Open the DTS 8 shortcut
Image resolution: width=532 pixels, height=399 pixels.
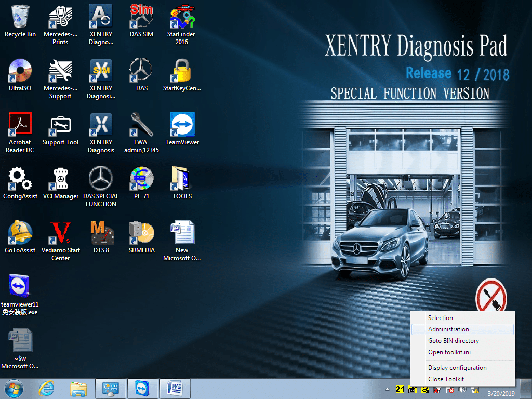[101, 234]
